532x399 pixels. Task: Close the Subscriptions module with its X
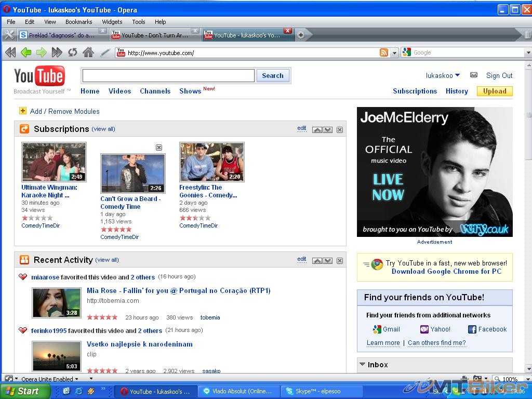[340, 130]
